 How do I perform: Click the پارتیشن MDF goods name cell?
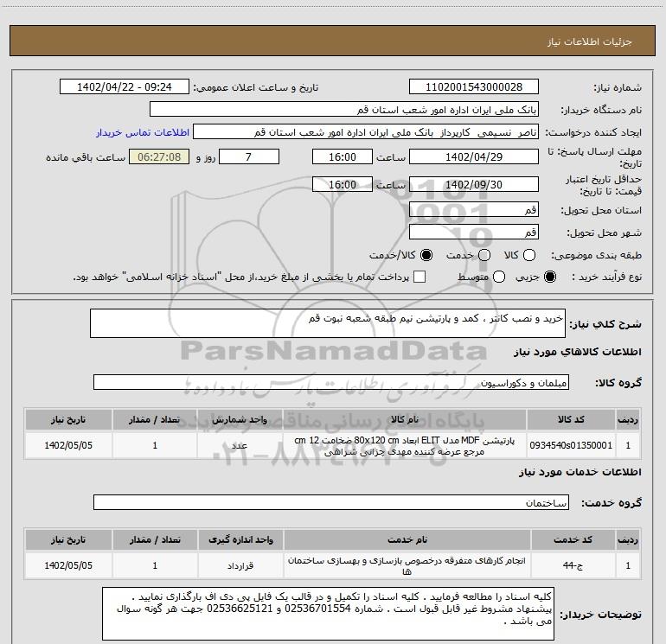(405, 445)
